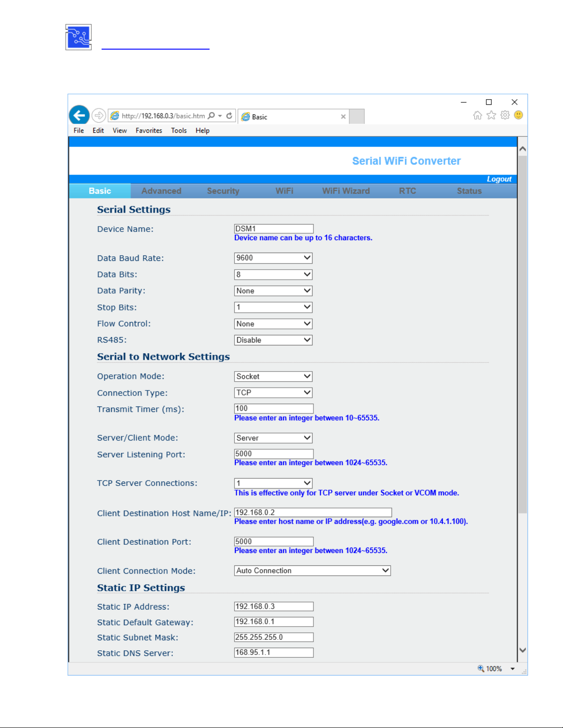Viewport: 563px width, 728px height.
Task: Click the refresh icon in address bar
Action: (x=229, y=116)
